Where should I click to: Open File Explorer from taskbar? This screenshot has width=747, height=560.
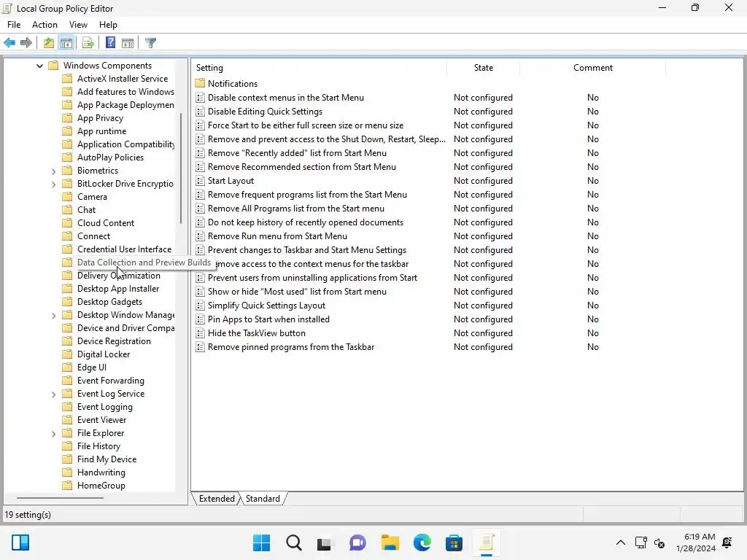pos(390,542)
